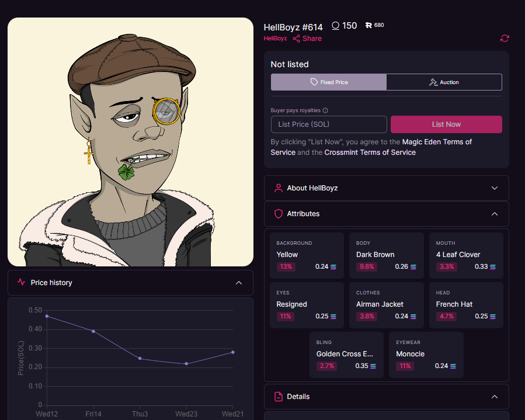525x420 pixels.
Task: Click the 2.7% rarity badge
Action: (x=327, y=366)
